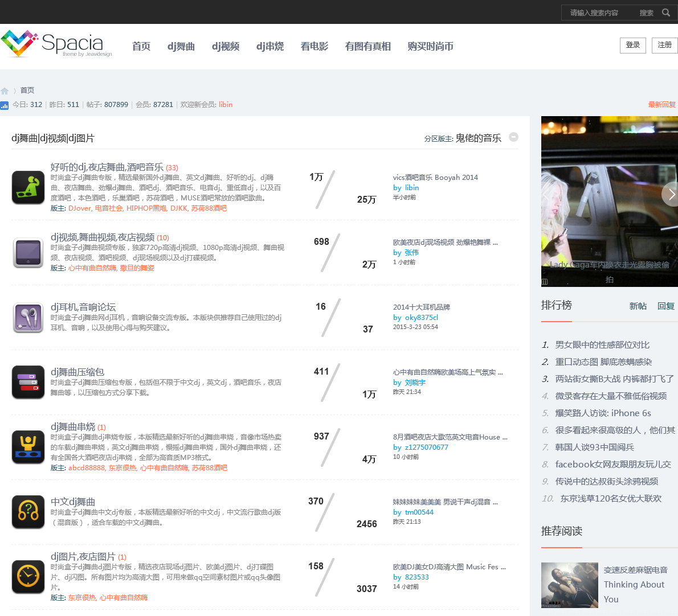Open section moderator 鬼佬的音乐
Image resolution: width=678 pixels, height=616 pixels.
478,138
